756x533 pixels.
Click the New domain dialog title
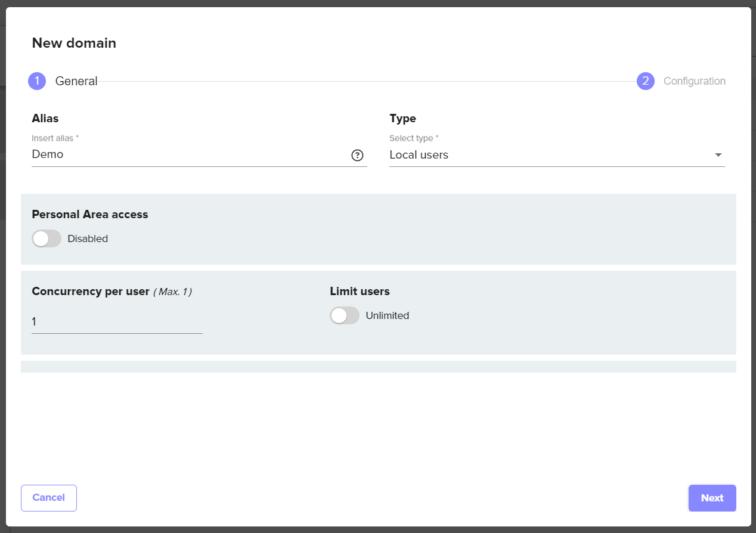pos(74,43)
